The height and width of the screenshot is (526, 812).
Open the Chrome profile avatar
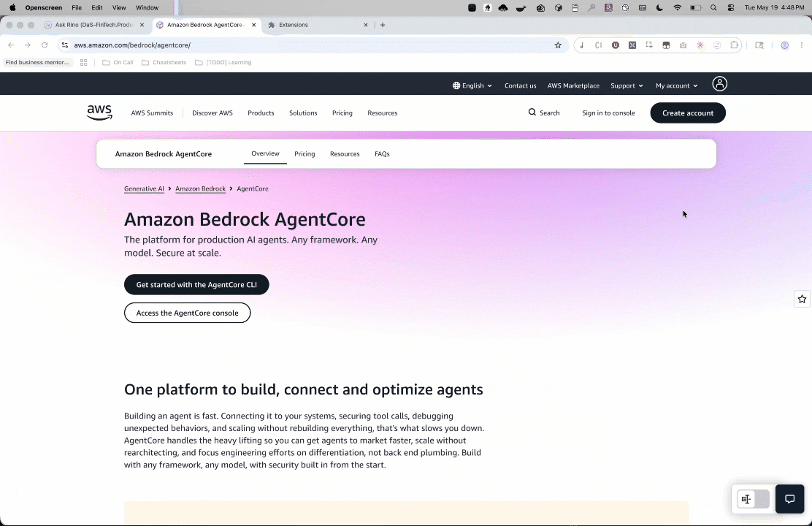(784, 45)
